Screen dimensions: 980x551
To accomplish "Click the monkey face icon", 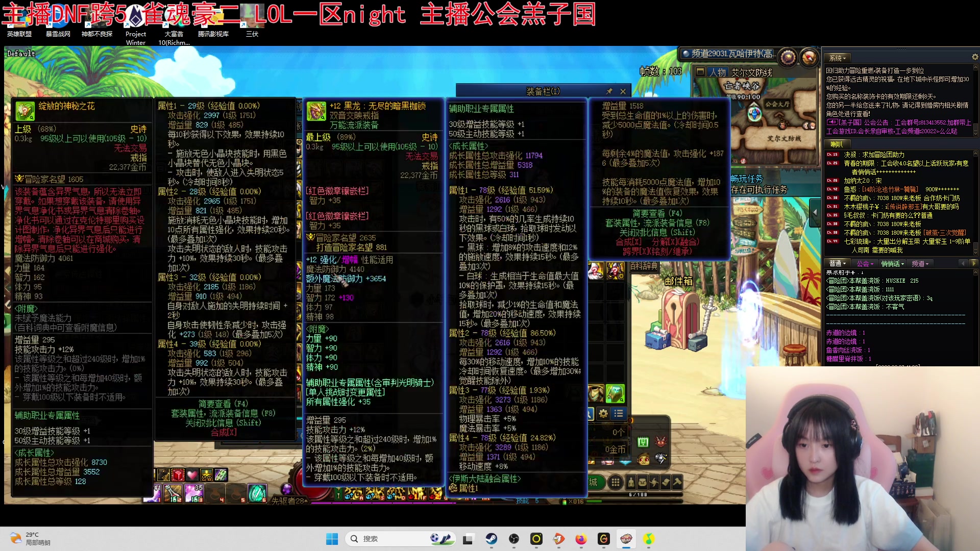I will 644,459.
